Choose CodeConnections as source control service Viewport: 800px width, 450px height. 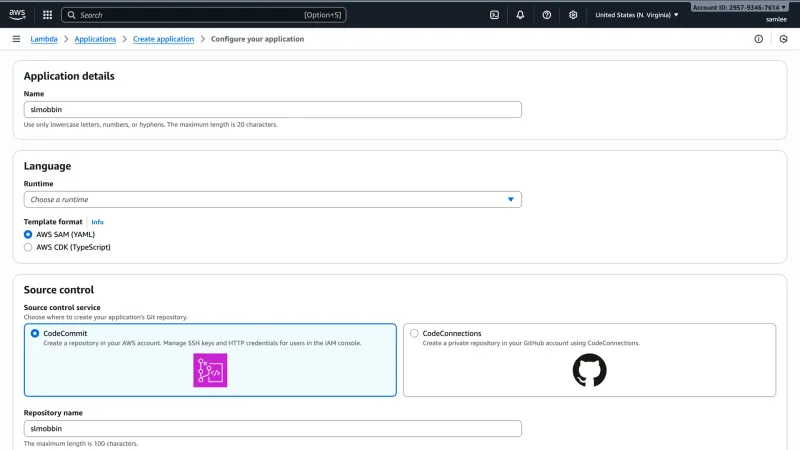414,333
